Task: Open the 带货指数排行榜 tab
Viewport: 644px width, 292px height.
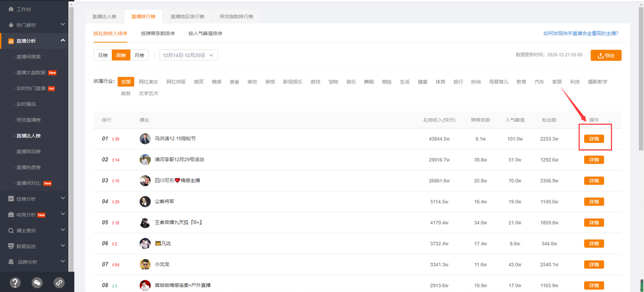Action: pyautogui.click(x=236, y=17)
